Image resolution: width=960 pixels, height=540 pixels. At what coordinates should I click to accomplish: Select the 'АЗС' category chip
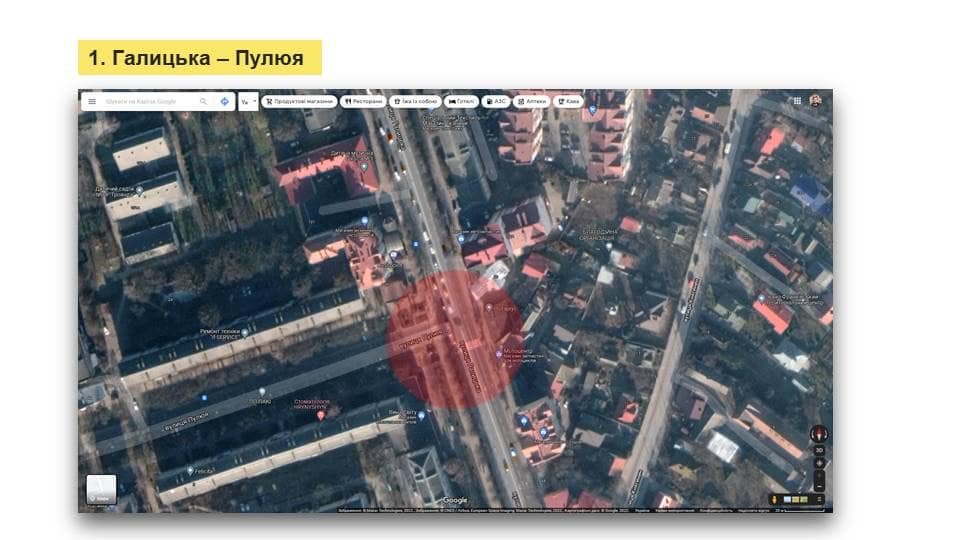point(496,101)
